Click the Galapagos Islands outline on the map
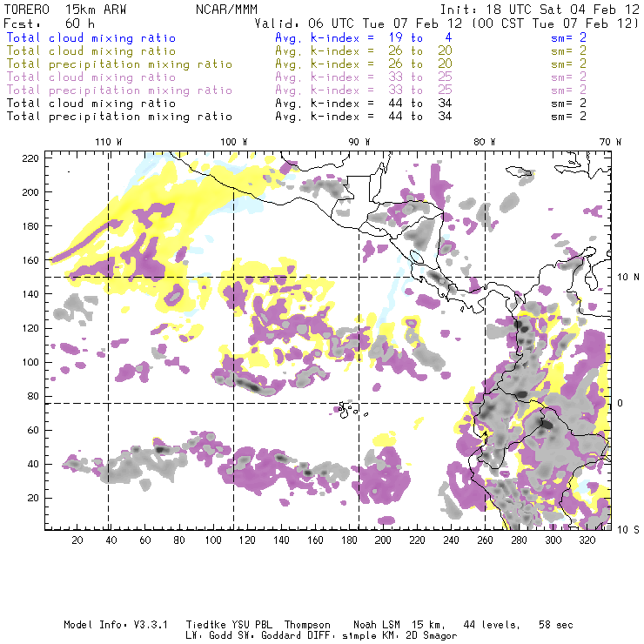This screenshot has height=644, width=644. [x=346, y=407]
